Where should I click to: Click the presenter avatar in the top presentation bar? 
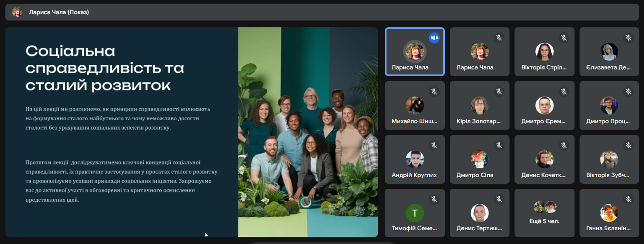(x=17, y=12)
